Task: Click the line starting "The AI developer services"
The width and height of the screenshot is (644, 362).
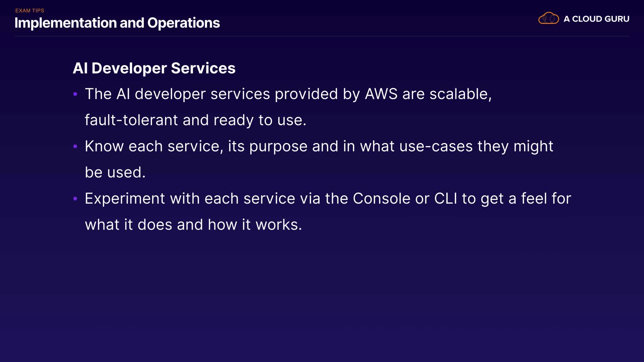Action: (288, 94)
